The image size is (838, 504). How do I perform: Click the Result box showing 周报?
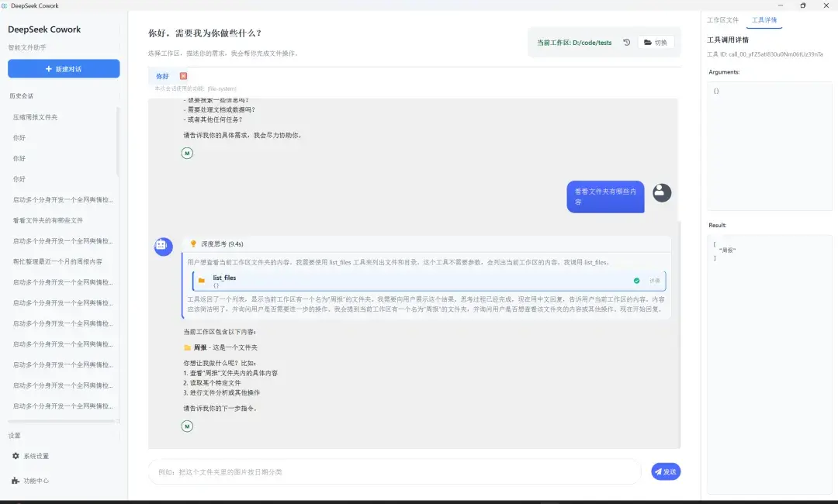click(x=770, y=364)
